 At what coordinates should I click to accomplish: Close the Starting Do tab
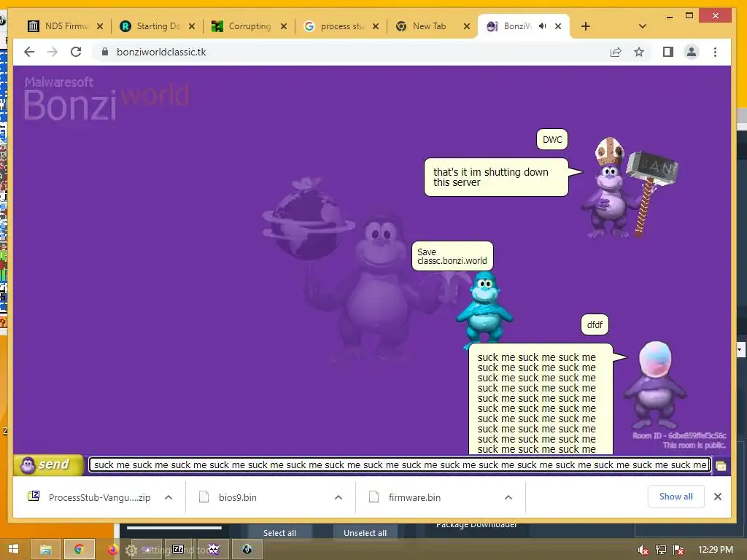(192, 26)
